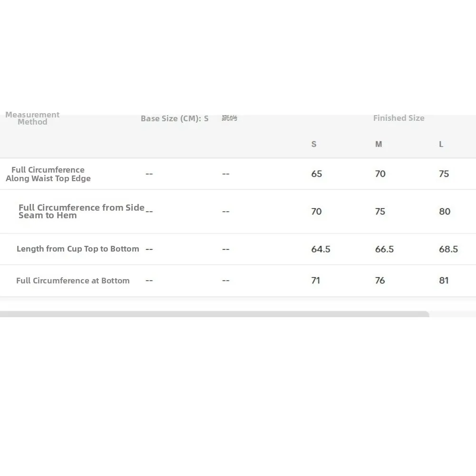476x476 pixels.
Task: Click the horizontal scrollbar below the table
Action: pyautogui.click(x=214, y=314)
